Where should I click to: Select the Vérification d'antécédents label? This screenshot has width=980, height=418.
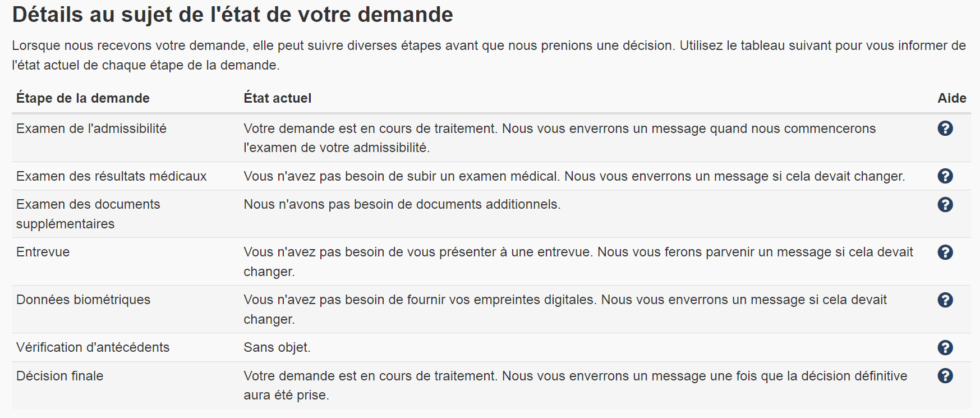tap(93, 347)
